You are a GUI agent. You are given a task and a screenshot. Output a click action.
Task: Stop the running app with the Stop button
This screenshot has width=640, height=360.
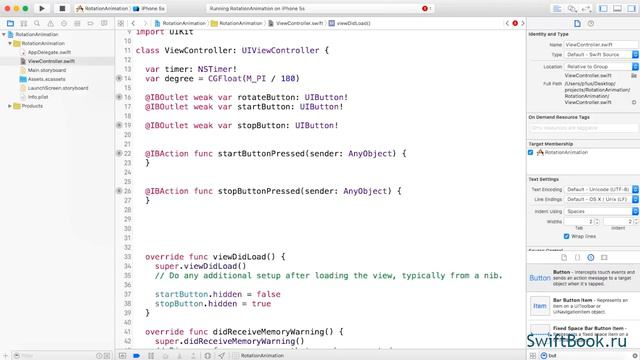pyautogui.click(x=62, y=8)
